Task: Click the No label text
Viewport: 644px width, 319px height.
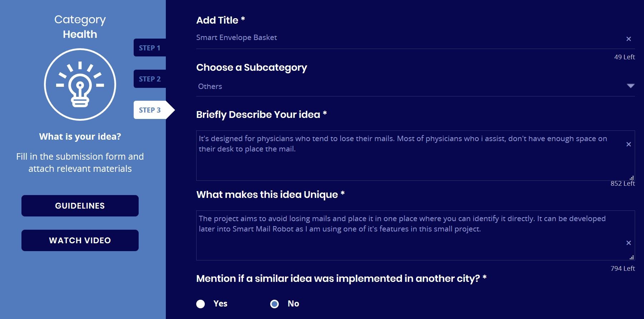Action: [293, 304]
